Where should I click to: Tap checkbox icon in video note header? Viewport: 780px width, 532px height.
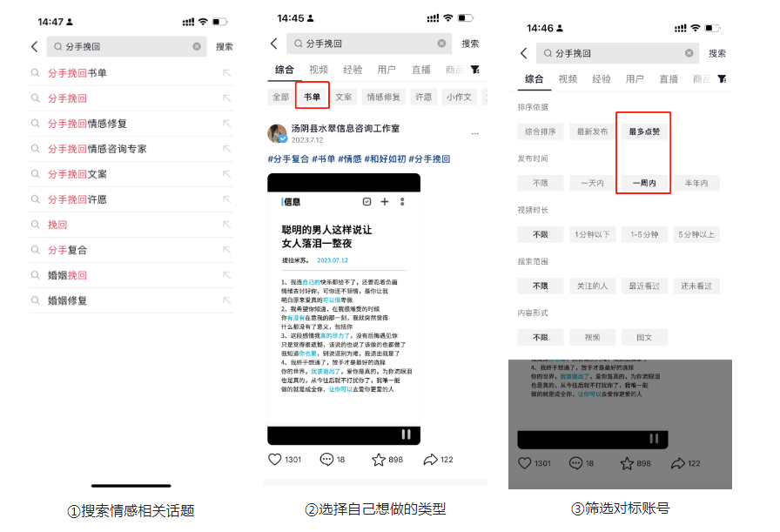click(366, 201)
